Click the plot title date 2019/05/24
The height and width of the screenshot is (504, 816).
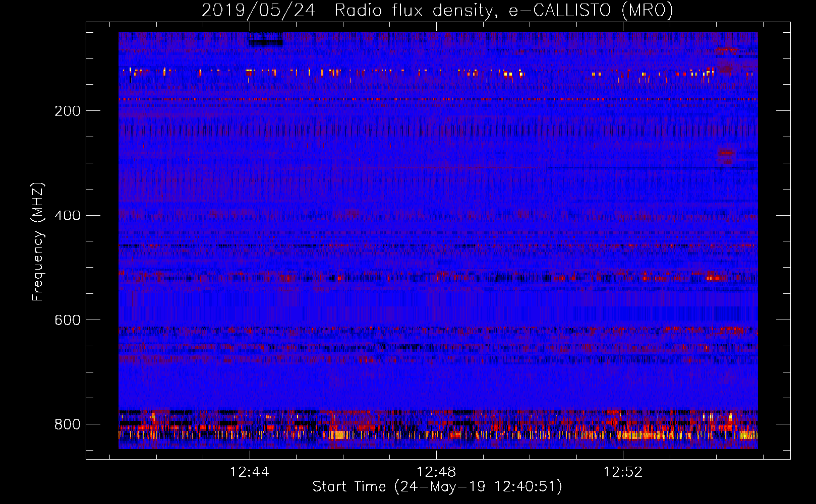coord(259,10)
